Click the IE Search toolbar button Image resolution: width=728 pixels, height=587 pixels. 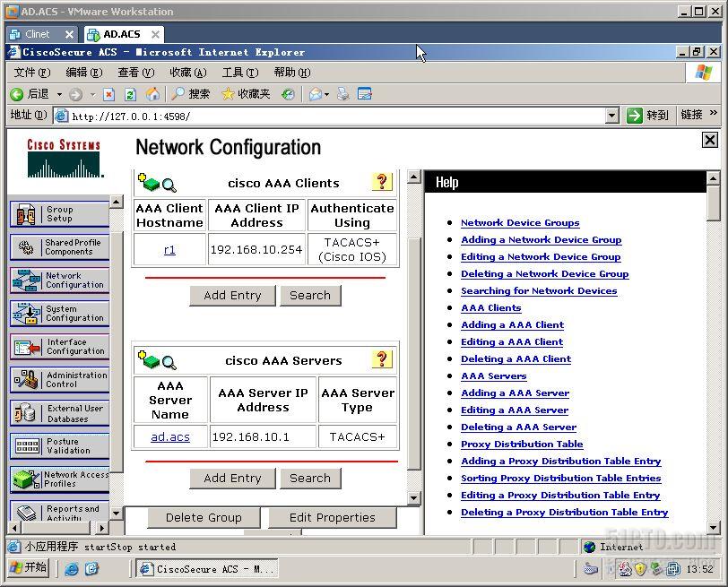tap(190, 94)
